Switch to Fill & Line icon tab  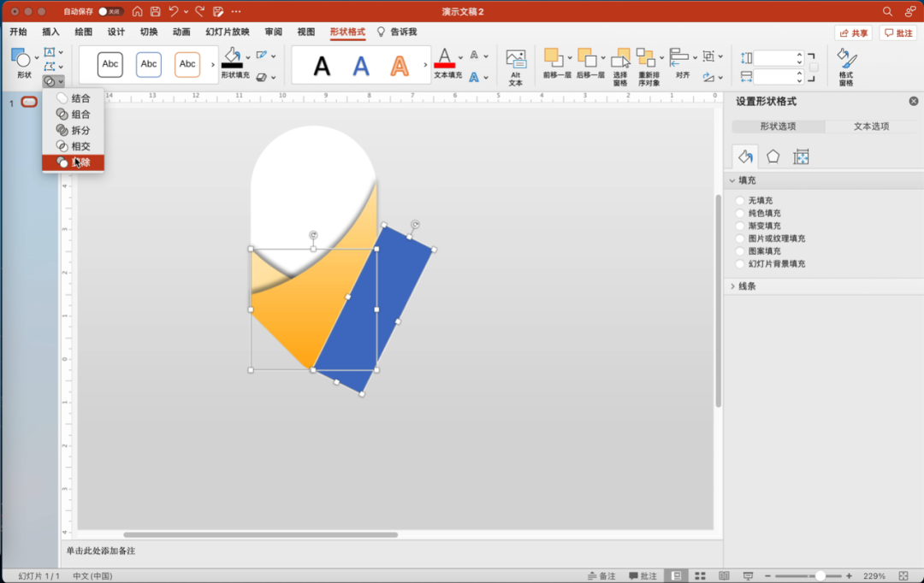(x=745, y=156)
